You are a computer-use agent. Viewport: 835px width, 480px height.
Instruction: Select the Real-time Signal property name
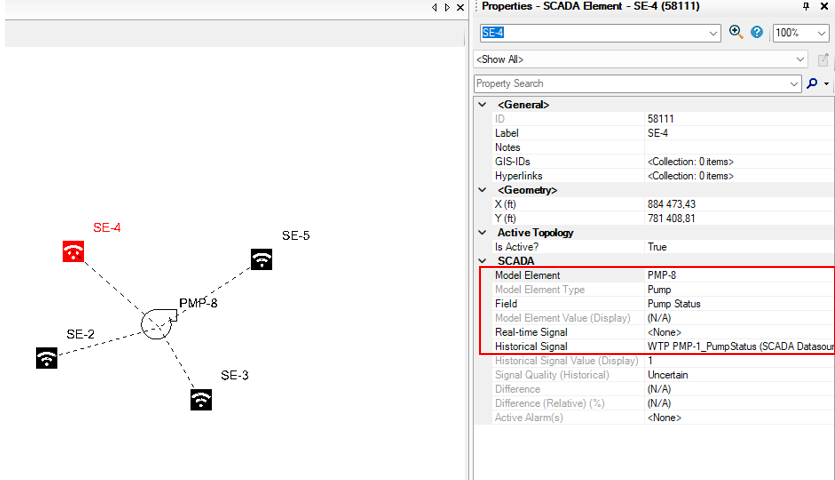coord(531,332)
